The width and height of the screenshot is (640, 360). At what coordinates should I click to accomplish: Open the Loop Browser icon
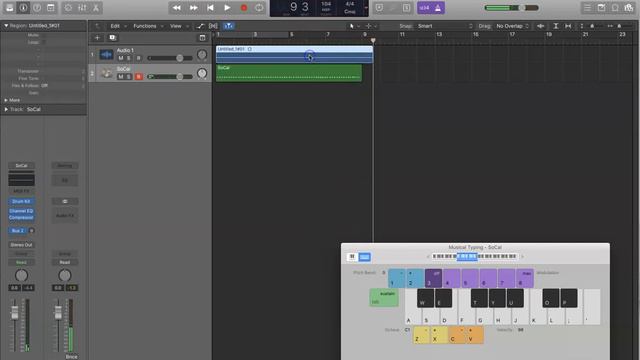(x=615, y=8)
